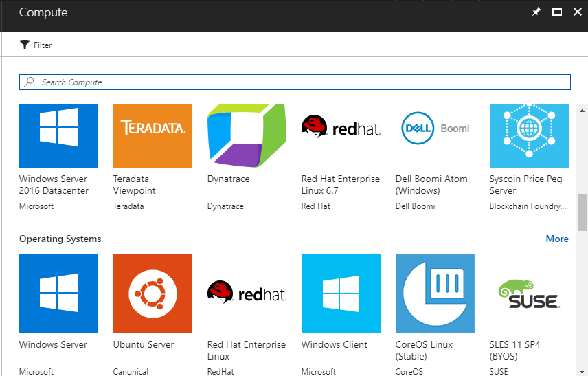Click the Filter funnel icon
Image resolution: width=588 pixels, height=376 pixels.
pos(25,45)
